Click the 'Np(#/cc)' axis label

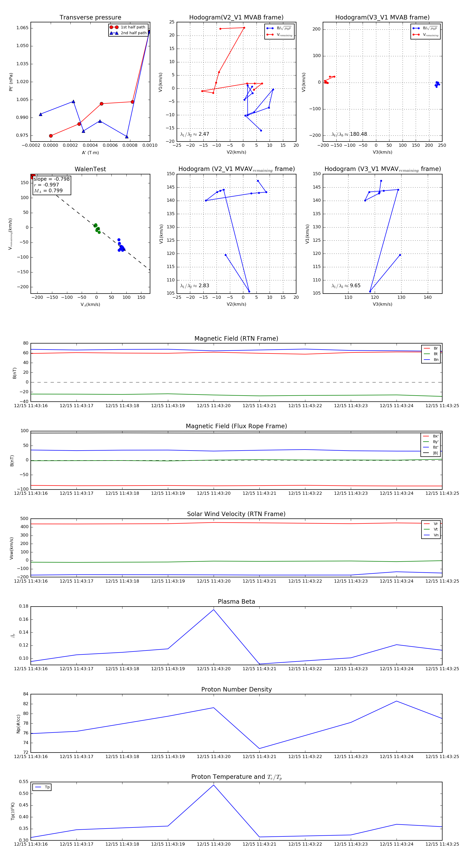coord(18,724)
